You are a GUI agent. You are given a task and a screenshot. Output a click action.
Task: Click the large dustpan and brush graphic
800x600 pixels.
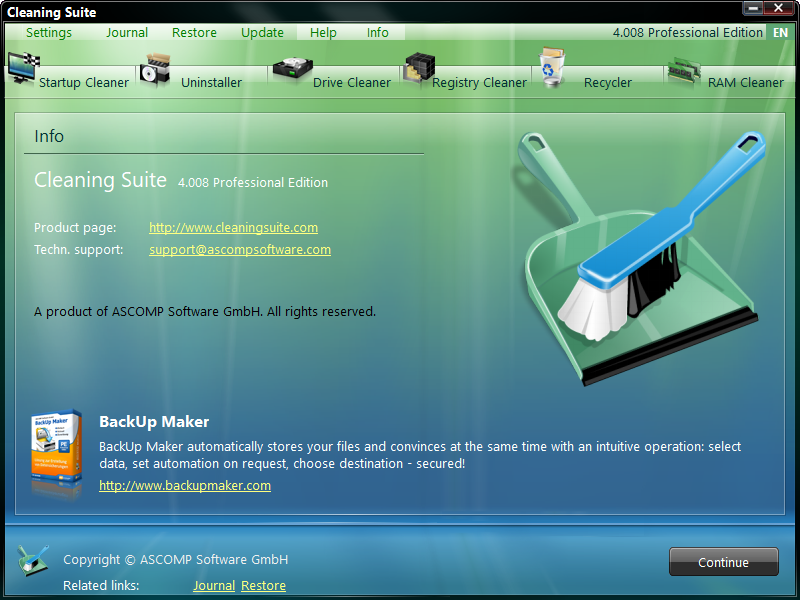tap(637, 257)
